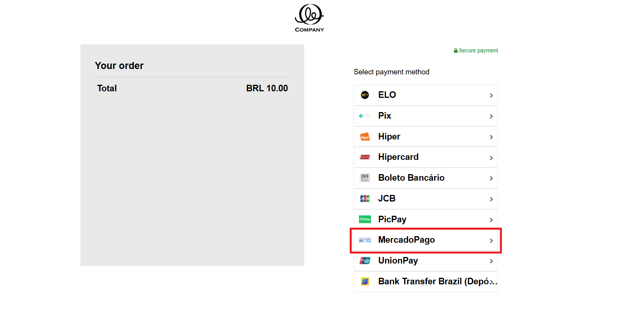Select the PicPay logo icon
Screen dimensions: 644x324
(365, 219)
